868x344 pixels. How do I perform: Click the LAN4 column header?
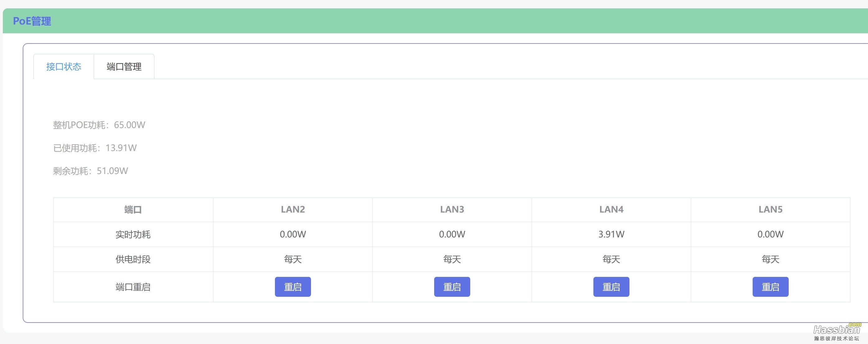click(x=611, y=209)
